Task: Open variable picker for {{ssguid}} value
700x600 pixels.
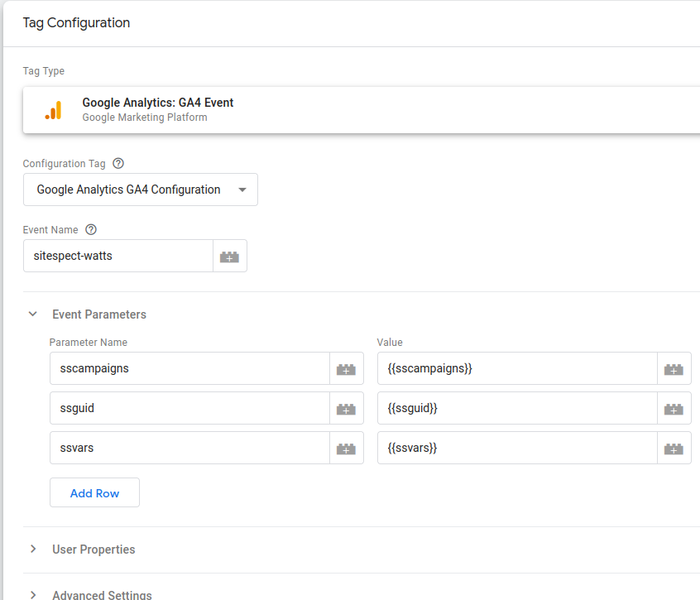Action: pyautogui.click(x=674, y=409)
